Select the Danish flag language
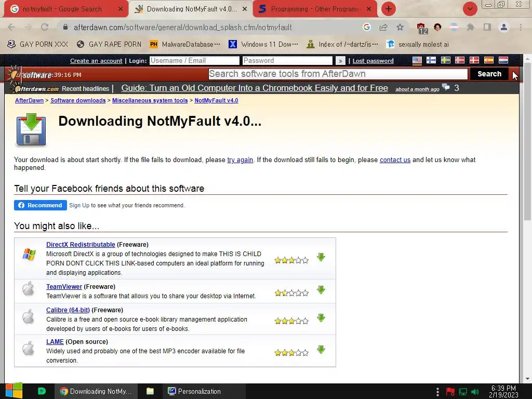The width and height of the screenshot is (532, 399). click(x=474, y=60)
